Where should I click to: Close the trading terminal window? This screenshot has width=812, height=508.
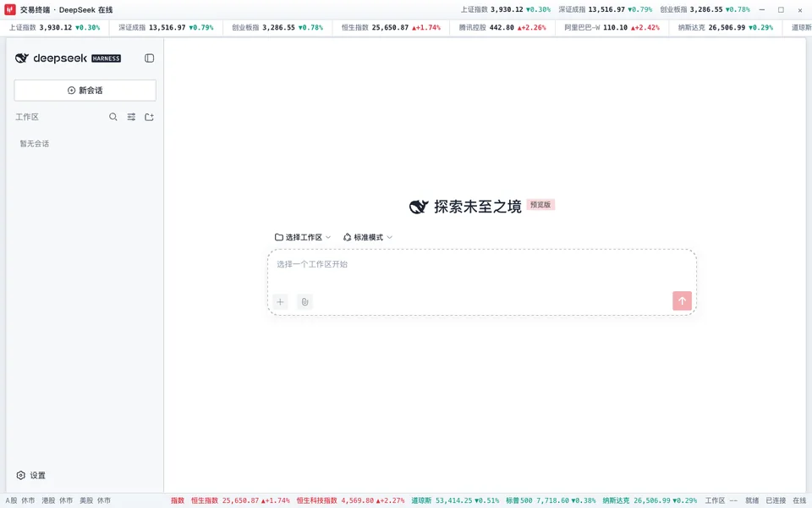pos(800,9)
